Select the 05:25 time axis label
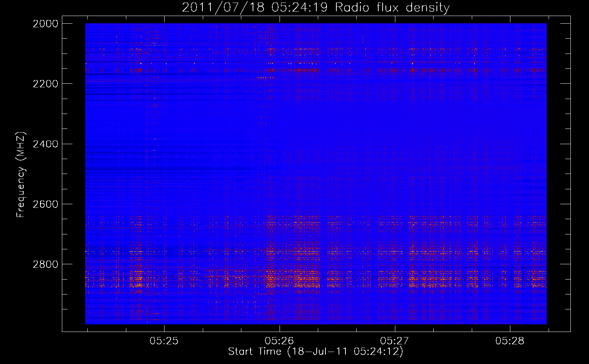 pyautogui.click(x=164, y=341)
